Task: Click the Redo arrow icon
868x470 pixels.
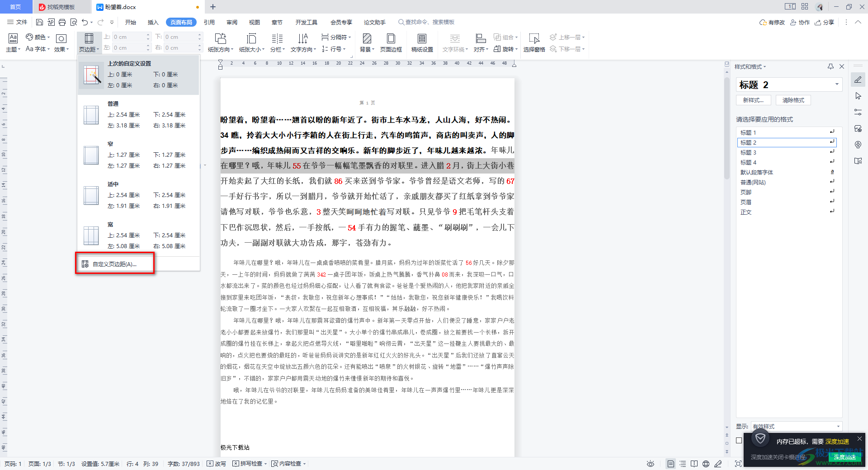Action: pyautogui.click(x=100, y=22)
